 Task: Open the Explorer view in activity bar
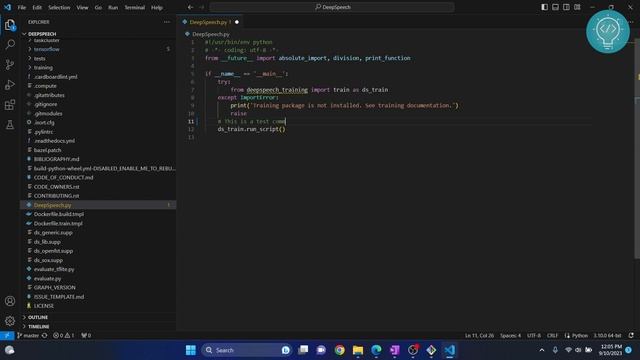click(x=10, y=25)
